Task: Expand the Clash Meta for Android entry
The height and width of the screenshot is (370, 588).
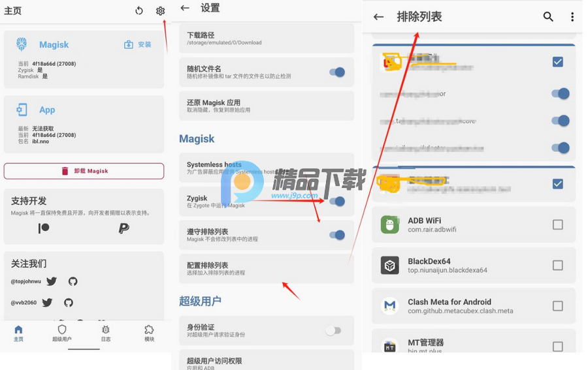Action: pos(474,306)
